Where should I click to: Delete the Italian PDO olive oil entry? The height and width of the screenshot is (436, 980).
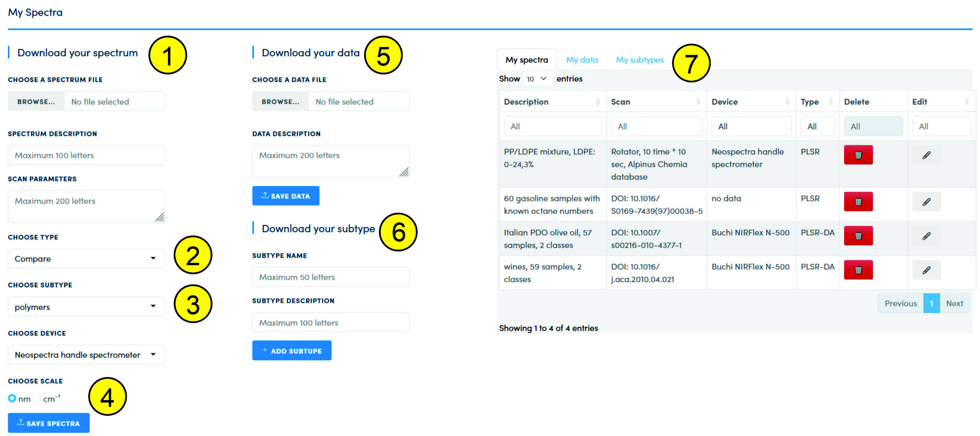click(x=858, y=236)
